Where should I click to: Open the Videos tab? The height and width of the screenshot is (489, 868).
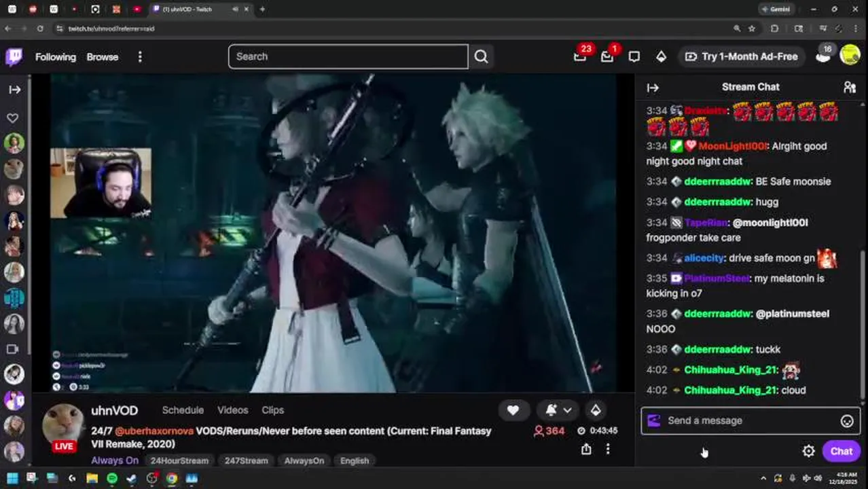[232, 410]
